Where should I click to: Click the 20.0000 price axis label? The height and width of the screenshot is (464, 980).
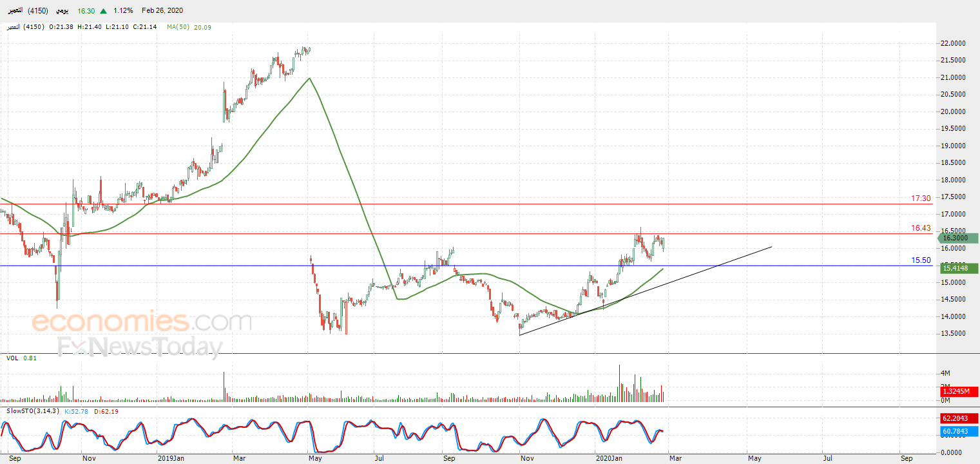(953, 111)
